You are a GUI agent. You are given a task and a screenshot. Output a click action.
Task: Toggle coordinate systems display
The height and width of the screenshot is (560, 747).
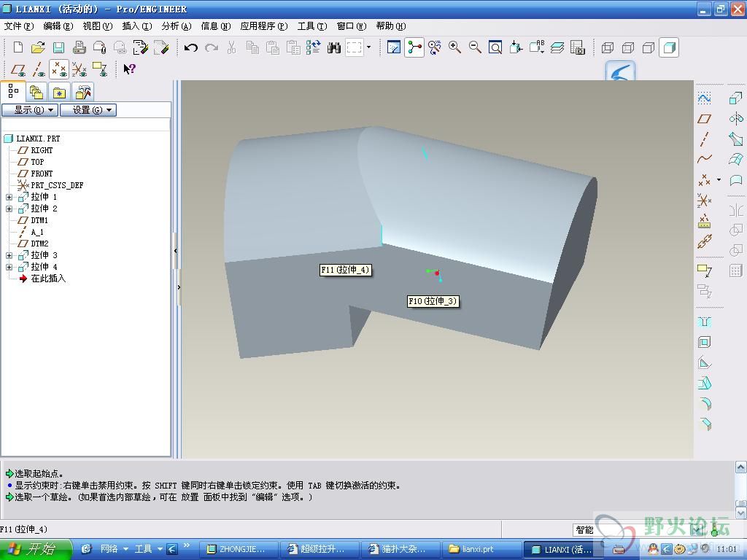(79, 69)
